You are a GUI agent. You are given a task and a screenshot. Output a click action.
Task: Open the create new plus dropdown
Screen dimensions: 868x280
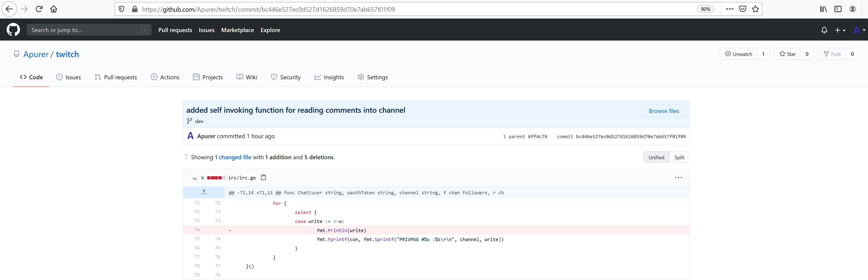coord(840,30)
